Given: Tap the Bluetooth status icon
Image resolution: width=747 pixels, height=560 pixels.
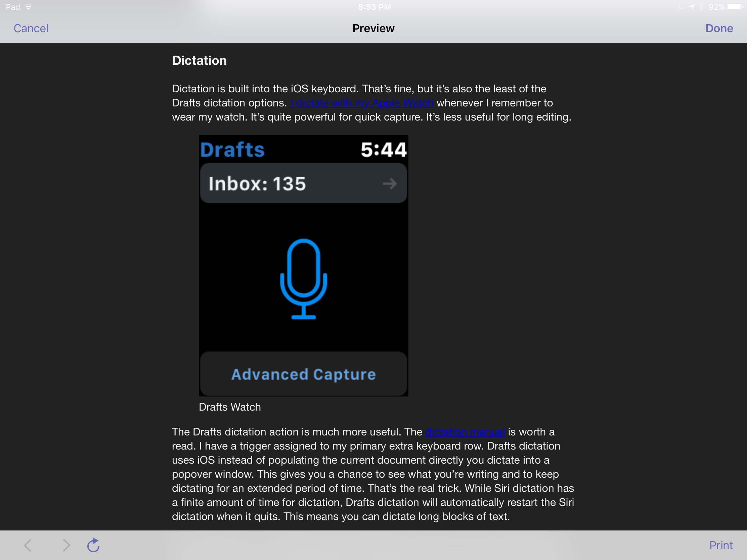Looking at the screenshot, I should click(701, 7).
